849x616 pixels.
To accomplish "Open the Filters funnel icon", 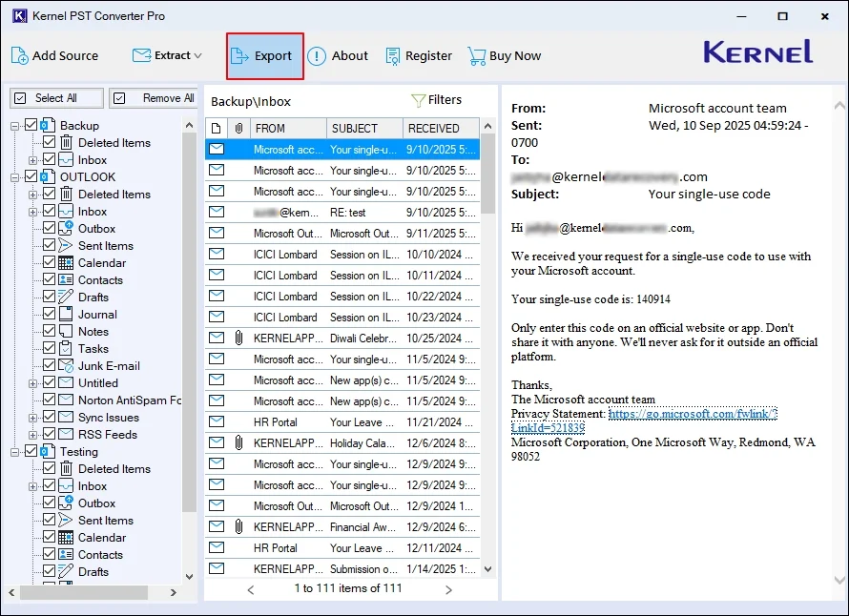I will [x=418, y=100].
